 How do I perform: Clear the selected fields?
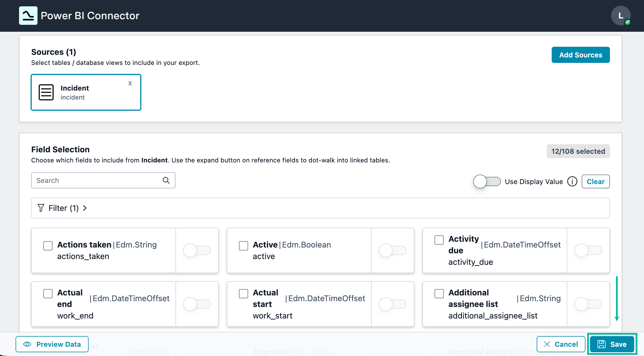(596, 181)
